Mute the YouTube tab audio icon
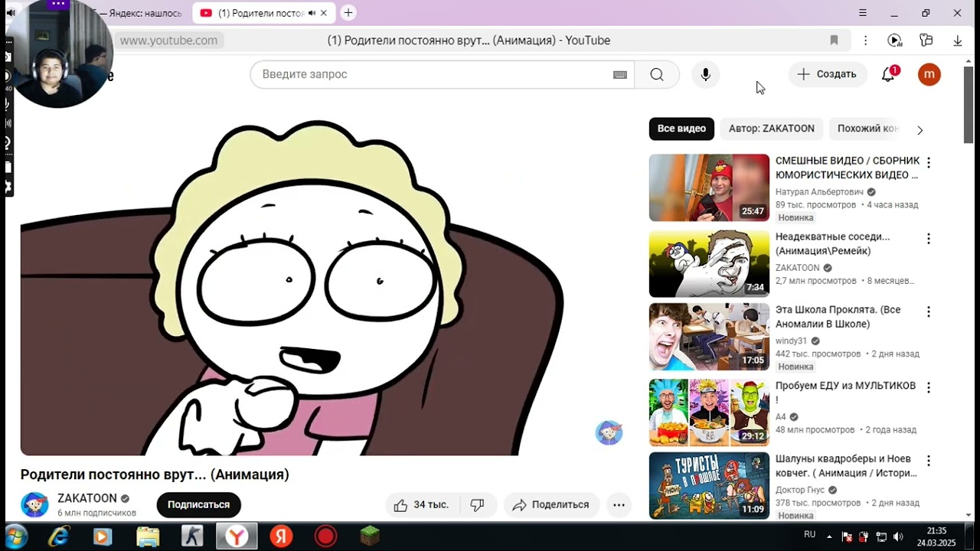This screenshot has width=980, height=551. [312, 13]
